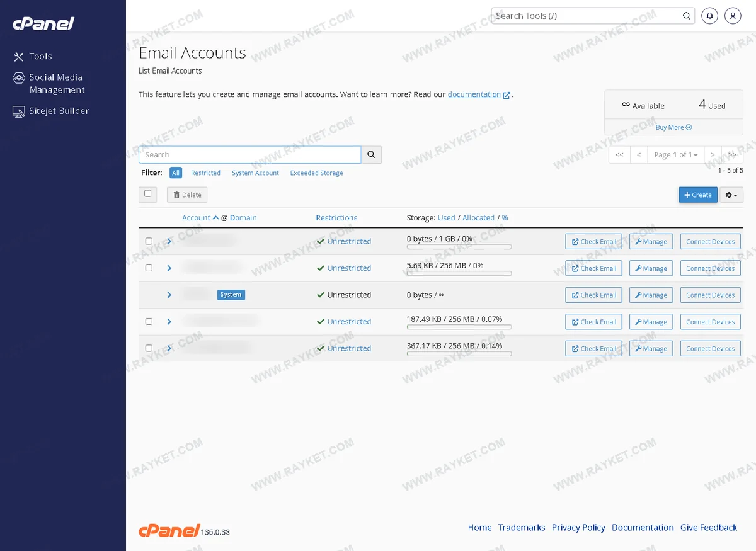Sort by storage percent
The height and width of the screenshot is (551, 756).
coord(505,218)
